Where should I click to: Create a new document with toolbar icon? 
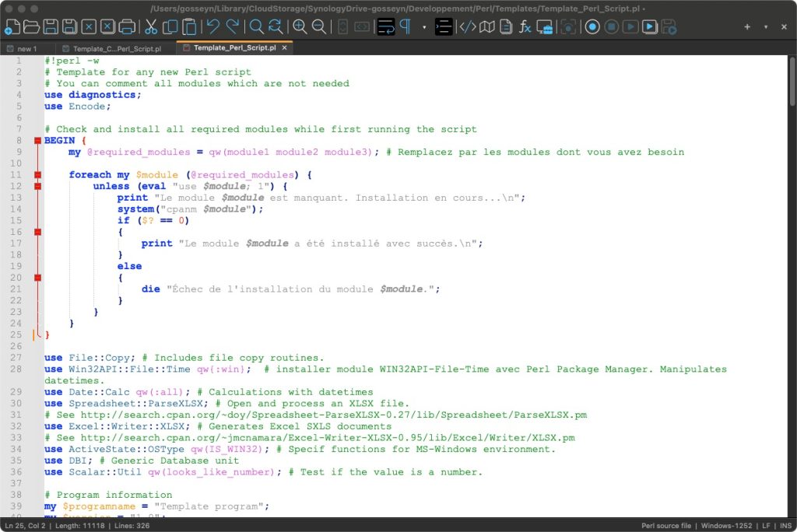point(12,27)
